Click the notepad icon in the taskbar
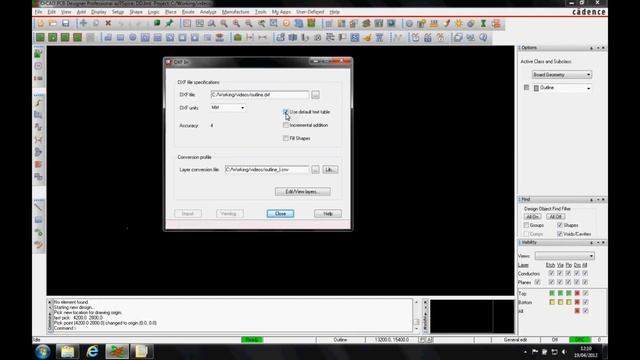 [142, 351]
